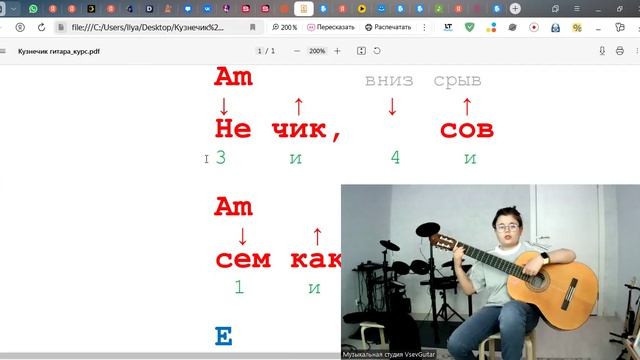Click the word "вниз"
This screenshot has height=360, width=640.
(x=389, y=81)
